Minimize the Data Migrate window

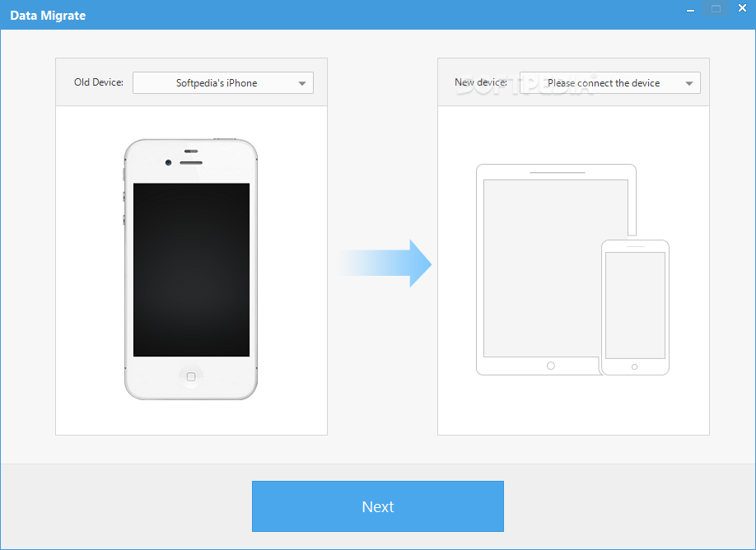point(690,9)
